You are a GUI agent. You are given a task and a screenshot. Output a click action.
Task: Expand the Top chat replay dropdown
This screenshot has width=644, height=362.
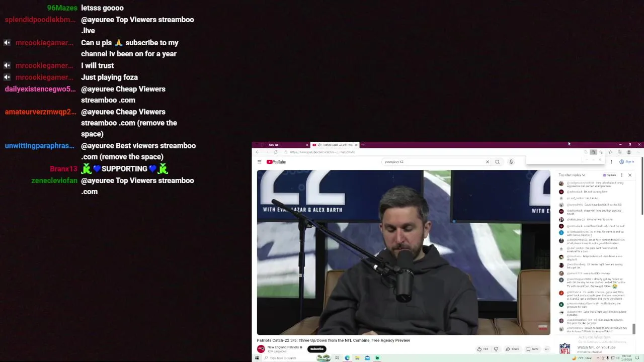pos(572,175)
